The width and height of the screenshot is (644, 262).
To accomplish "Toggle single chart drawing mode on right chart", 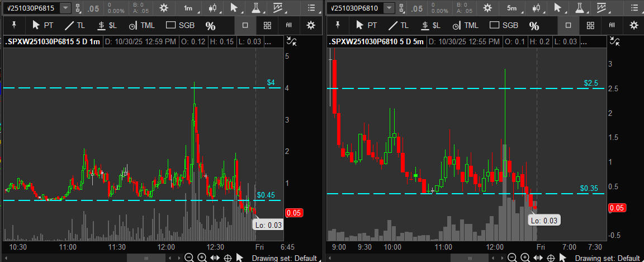I will [x=569, y=25].
